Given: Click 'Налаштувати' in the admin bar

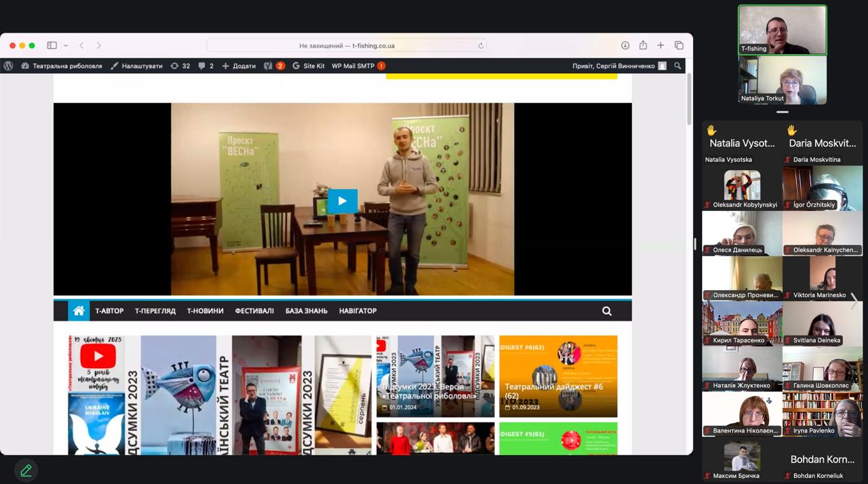Looking at the screenshot, I should point(136,66).
